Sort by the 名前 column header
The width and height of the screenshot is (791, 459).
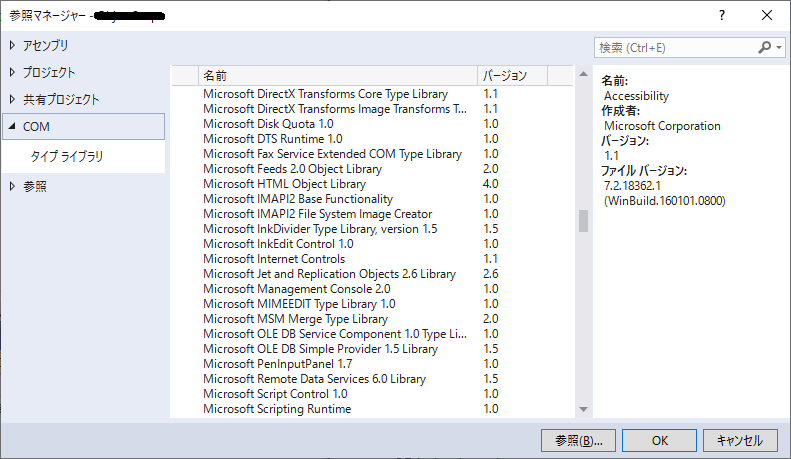337,76
